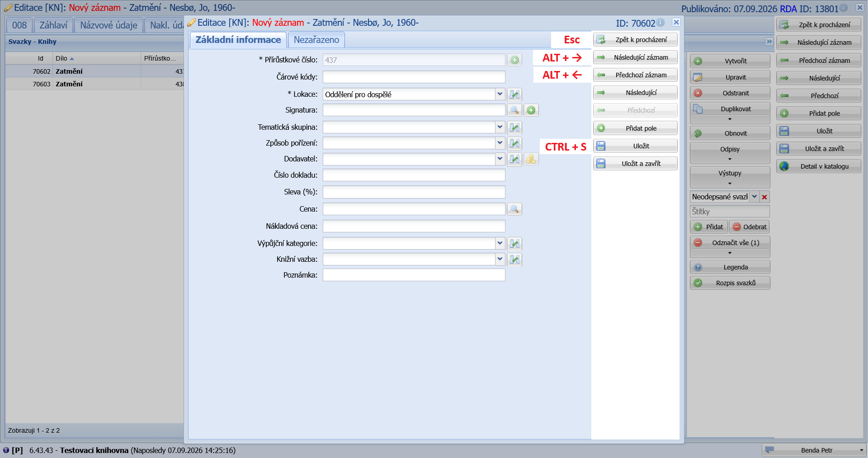The width and height of the screenshot is (868, 458).
Task: Click the Poznámka input field
Action: click(414, 275)
